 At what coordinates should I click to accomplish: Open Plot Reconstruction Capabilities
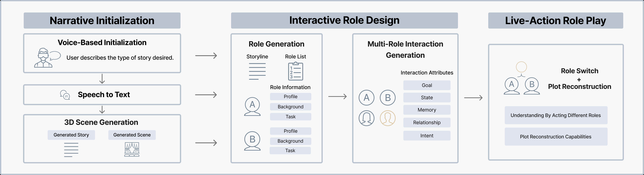click(556, 136)
